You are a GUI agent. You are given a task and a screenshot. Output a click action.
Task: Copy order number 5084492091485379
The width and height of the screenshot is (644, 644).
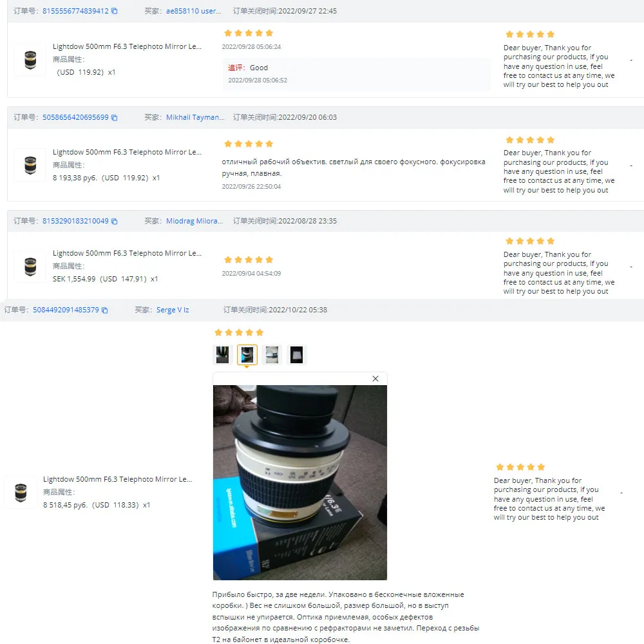105,310
